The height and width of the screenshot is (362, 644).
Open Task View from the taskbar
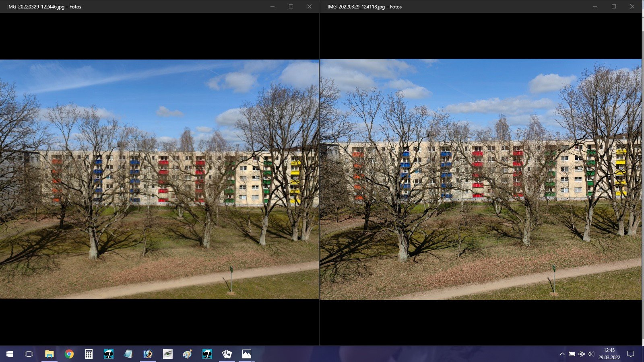(x=29, y=354)
